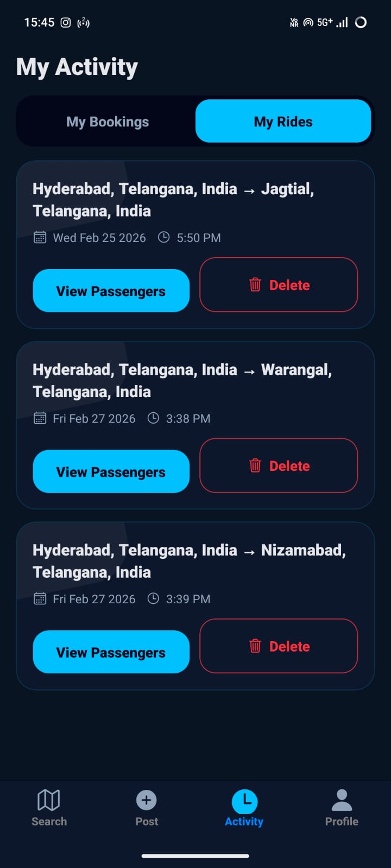View Passengers for Warangal ride

pyautogui.click(x=111, y=471)
